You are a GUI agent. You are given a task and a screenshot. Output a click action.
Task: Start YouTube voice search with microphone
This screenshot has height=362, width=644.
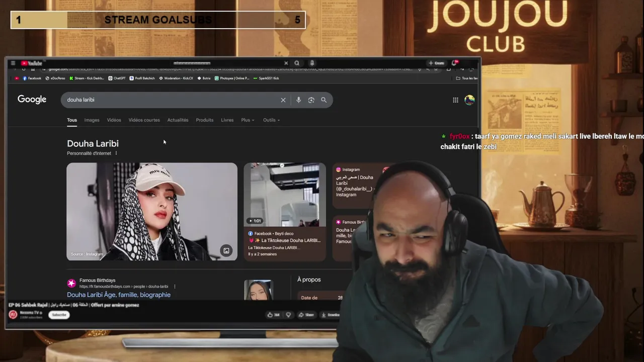point(312,63)
